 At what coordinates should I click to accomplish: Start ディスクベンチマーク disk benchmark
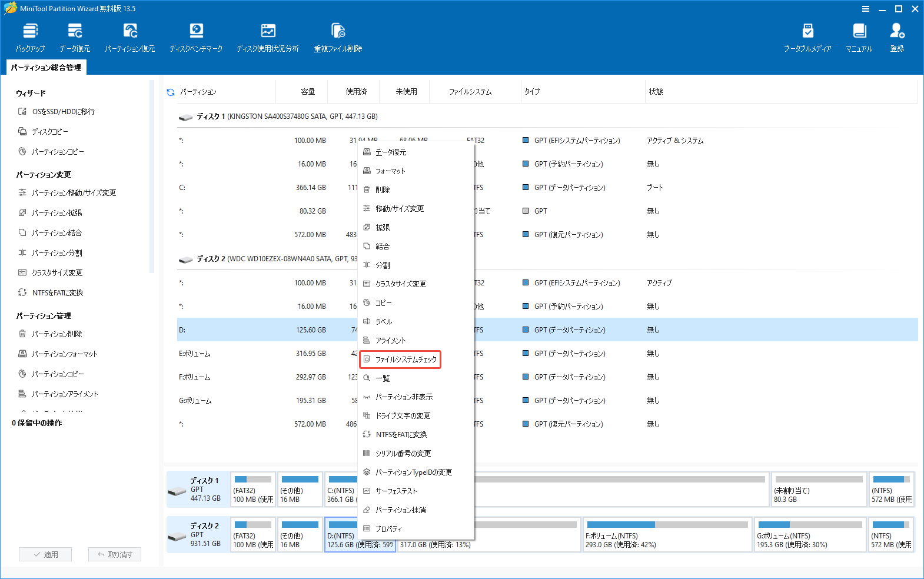coord(196,38)
